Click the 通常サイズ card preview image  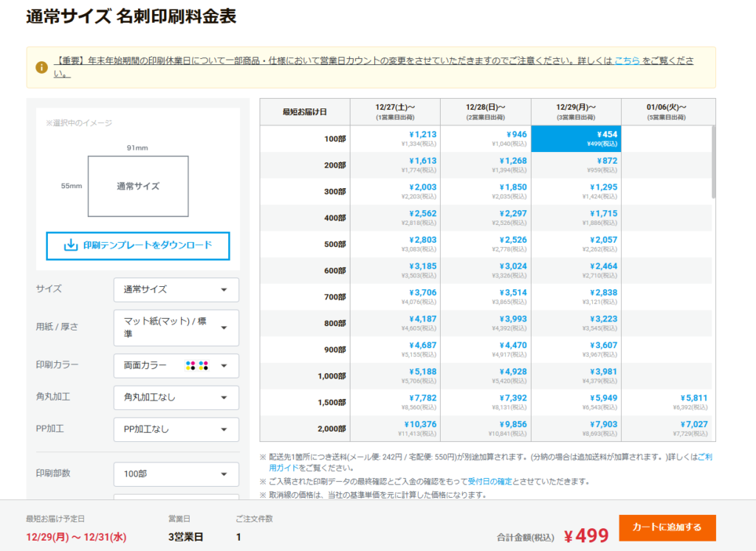click(x=138, y=186)
